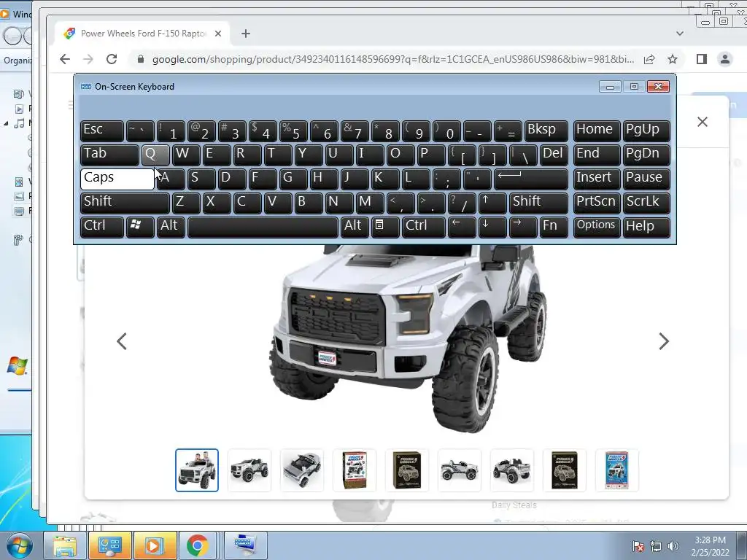Open the clock showing 3:28 PM
Screen dimensions: 747x560
pyautogui.click(x=710, y=545)
